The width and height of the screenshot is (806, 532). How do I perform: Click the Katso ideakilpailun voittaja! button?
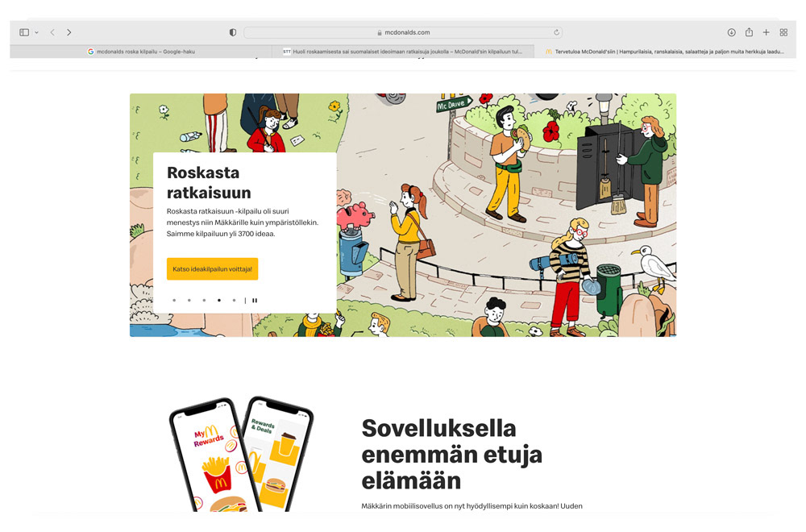point(212,269)
